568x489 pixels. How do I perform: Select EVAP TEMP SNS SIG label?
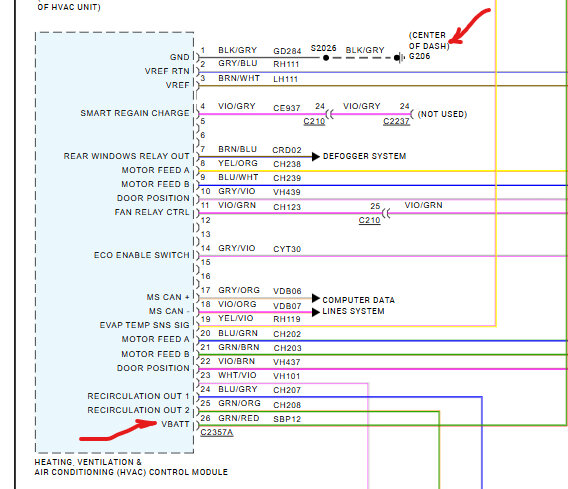tap(145, 325)
